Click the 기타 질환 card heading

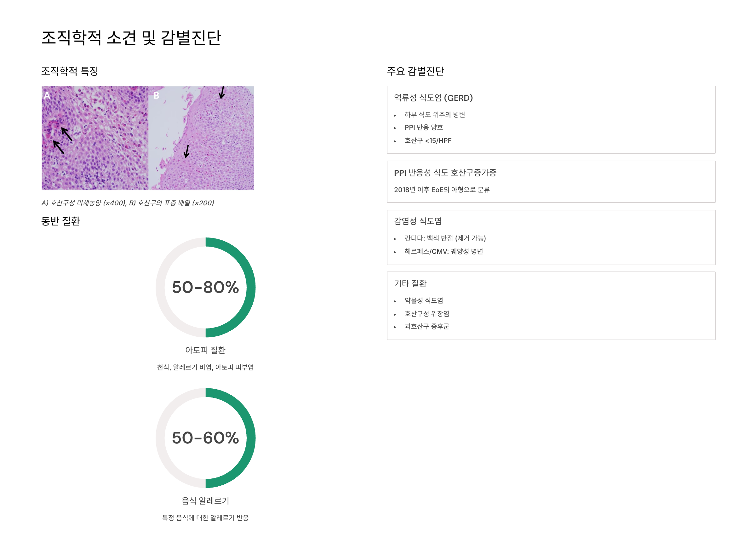pos(410,283)
